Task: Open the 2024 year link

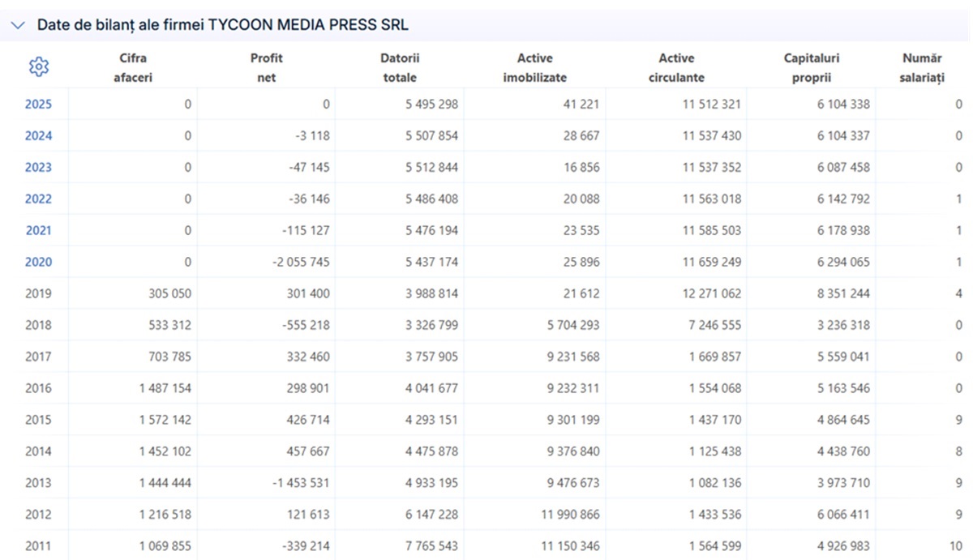Action: (x=38, y=135)
